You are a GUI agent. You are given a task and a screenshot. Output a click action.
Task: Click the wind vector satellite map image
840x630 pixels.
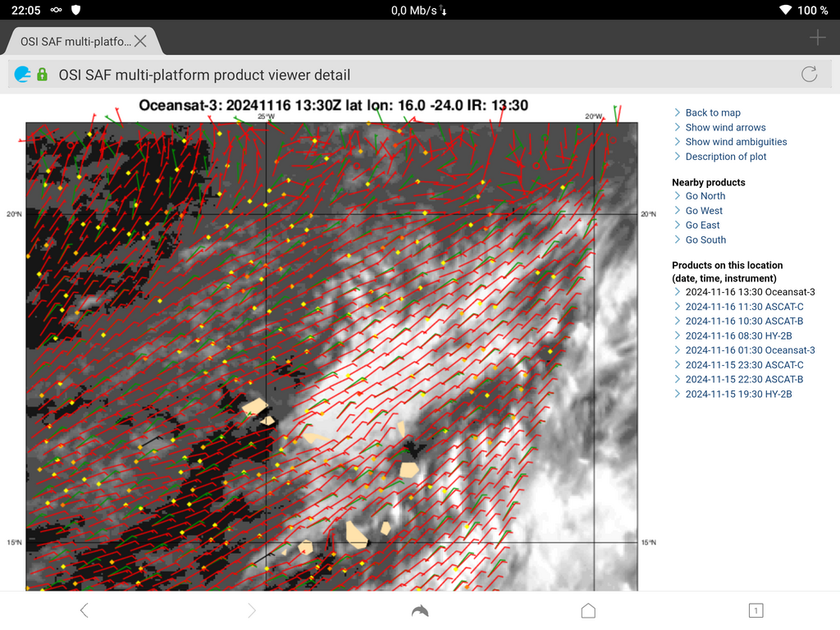pos(331,357)
